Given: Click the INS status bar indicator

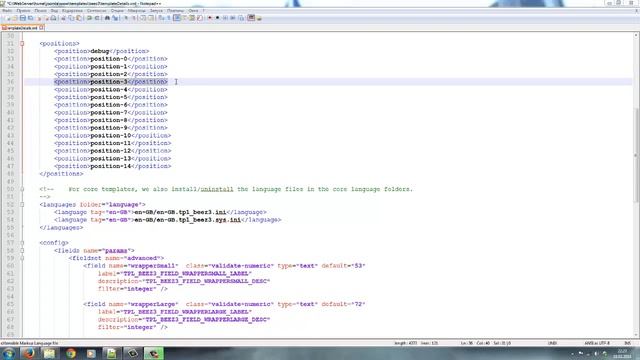Looking at the screenshot, I should pos(627,343).
